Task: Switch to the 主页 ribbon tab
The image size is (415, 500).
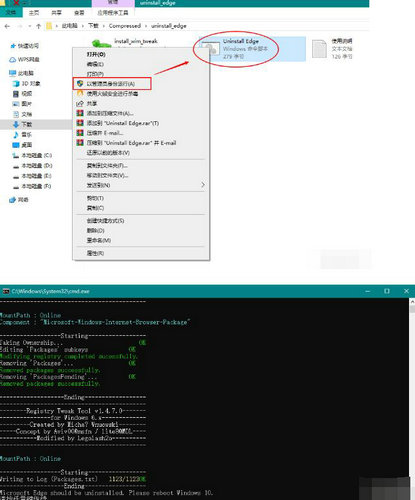Action: [x=34, y=13]
